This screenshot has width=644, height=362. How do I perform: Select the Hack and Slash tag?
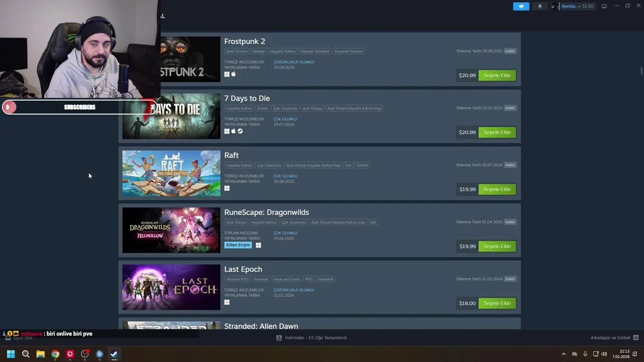[x=287, y=279]
